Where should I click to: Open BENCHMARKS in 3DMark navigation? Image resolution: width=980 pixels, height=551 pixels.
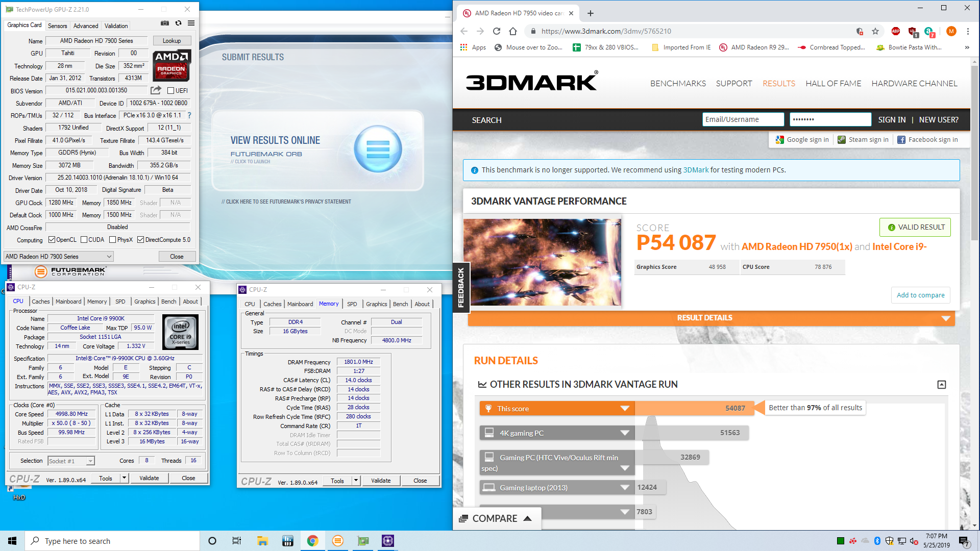(678, 83)
